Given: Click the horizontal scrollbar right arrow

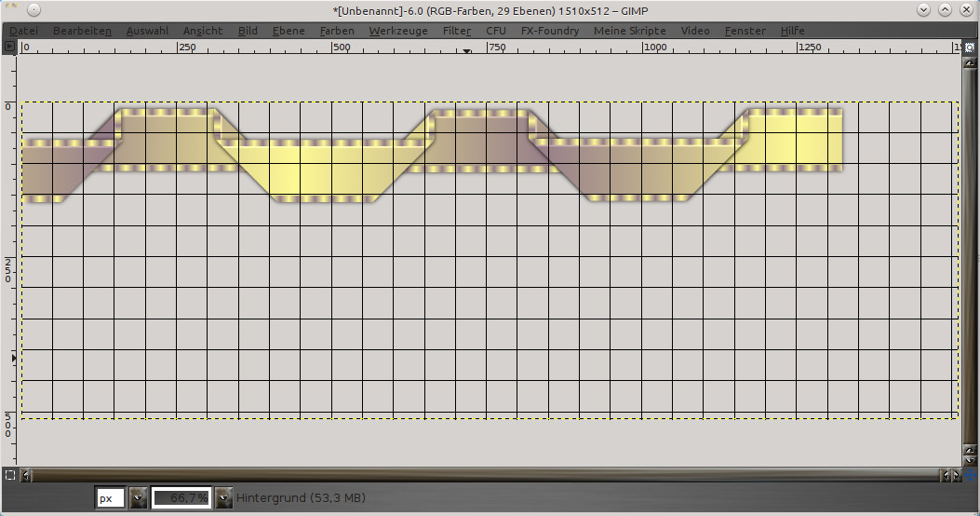Looking at the screenshot, I should click(955, 475).
